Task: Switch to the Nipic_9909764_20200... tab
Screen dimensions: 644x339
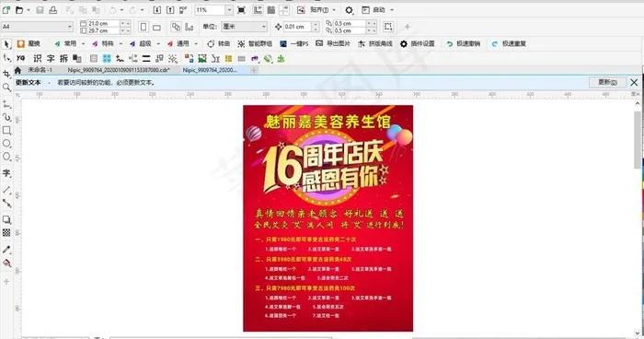Action: (x=210, y=70)
